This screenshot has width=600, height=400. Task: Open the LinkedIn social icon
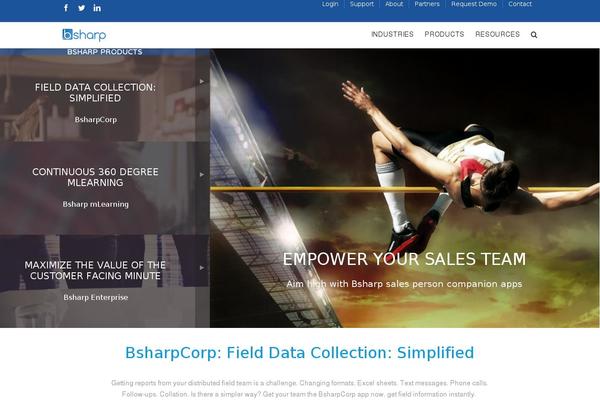pyautogui.click(x=97, y=8)
